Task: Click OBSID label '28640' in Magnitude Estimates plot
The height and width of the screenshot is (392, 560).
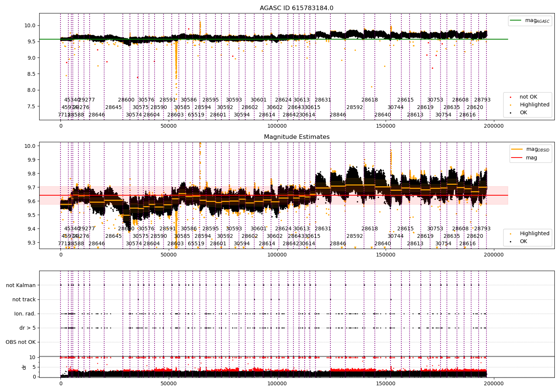Action: coord(383,244)
